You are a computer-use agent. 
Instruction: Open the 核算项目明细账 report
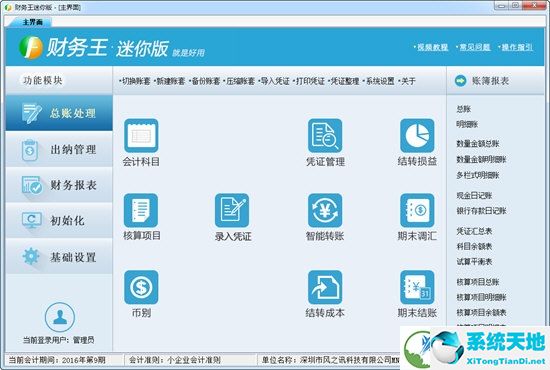pyautogui.click(x=481, y=297)
